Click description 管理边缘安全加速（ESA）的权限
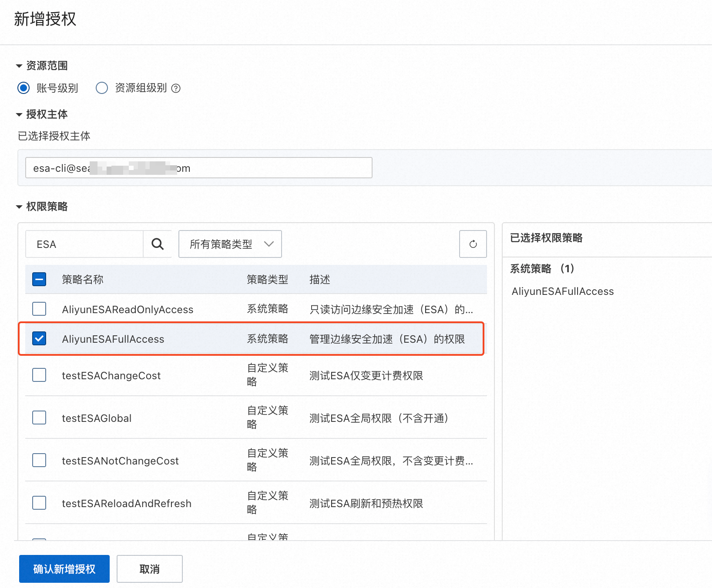This screenshot has height=588, width=712. [x=387, y=339]
